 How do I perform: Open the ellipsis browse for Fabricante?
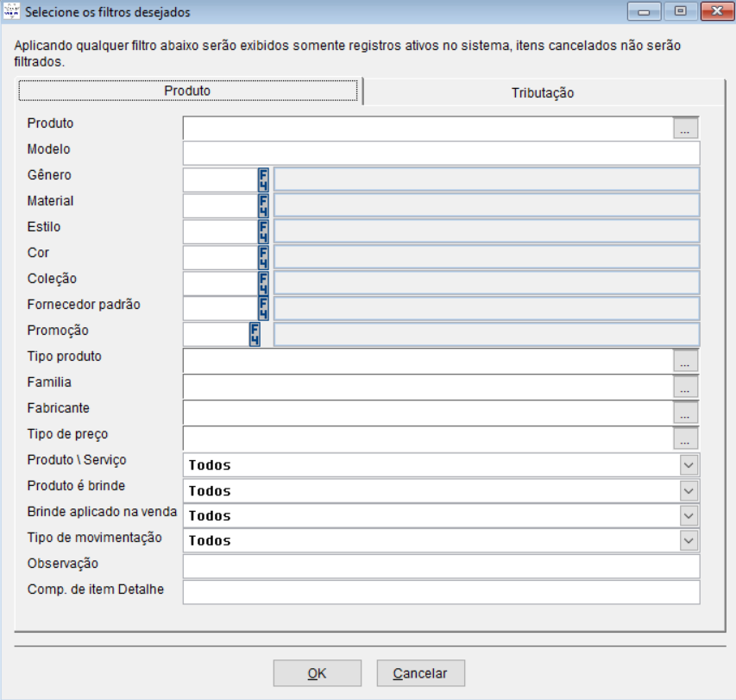pos(685,413)
